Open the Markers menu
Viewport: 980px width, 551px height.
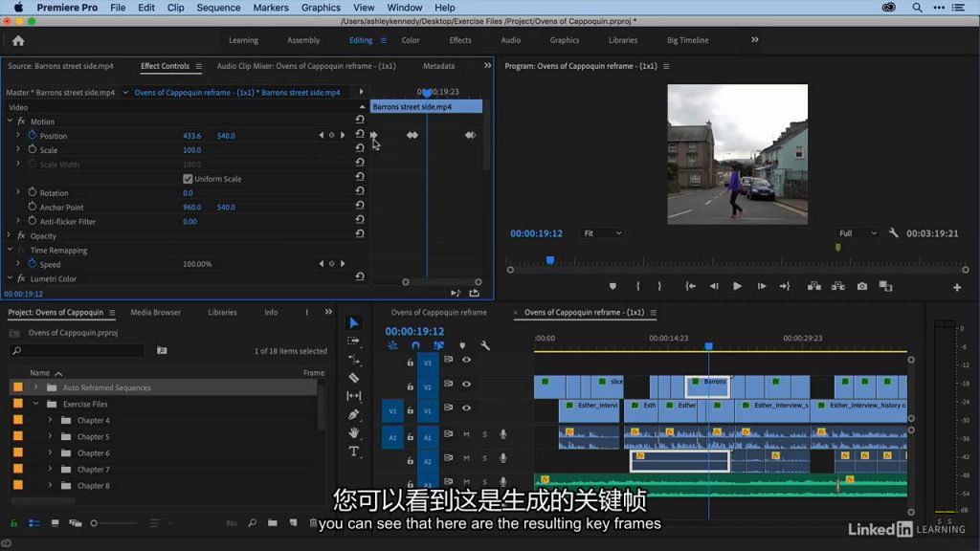[271, 8]
